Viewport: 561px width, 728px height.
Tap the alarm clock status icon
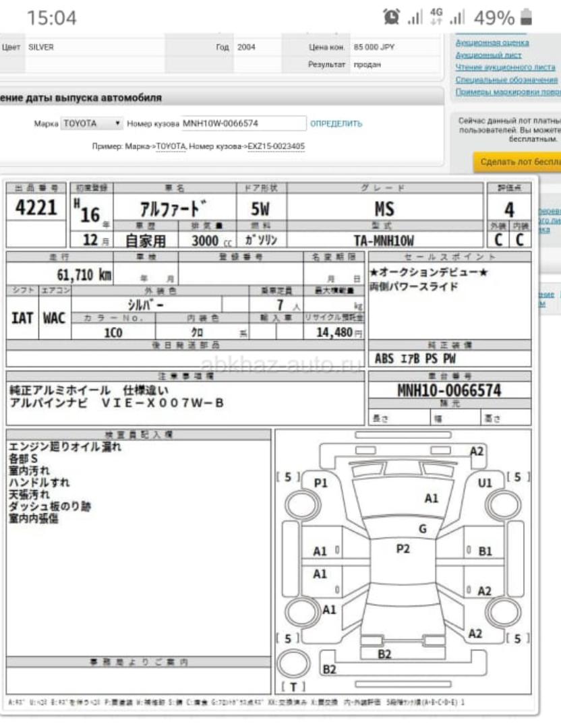tap(392, 18)
